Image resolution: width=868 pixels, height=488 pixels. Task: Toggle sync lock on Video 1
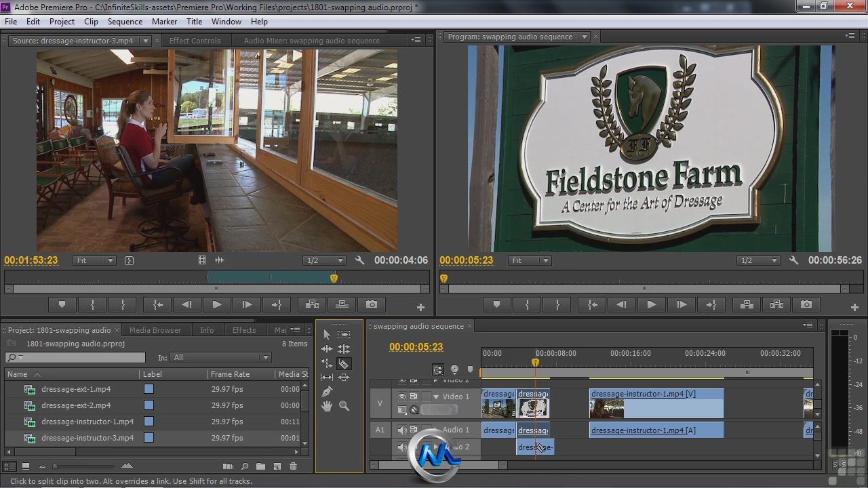[x=413, y=396]
